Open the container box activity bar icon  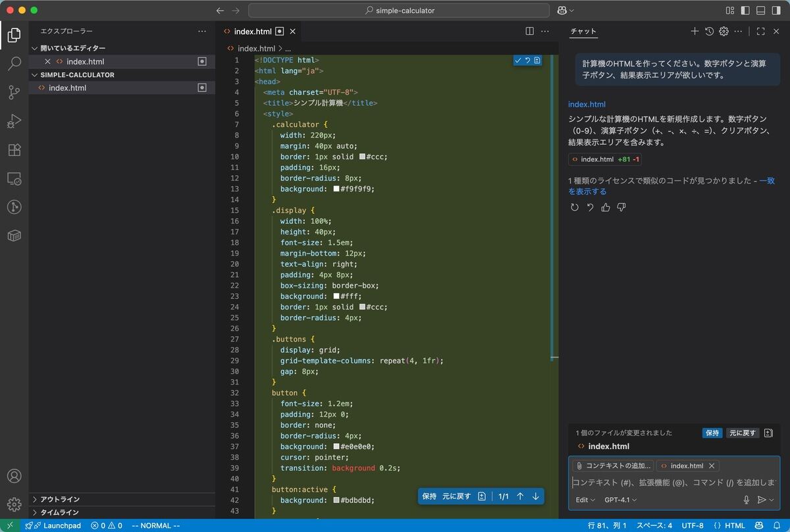tap(14, 236)
